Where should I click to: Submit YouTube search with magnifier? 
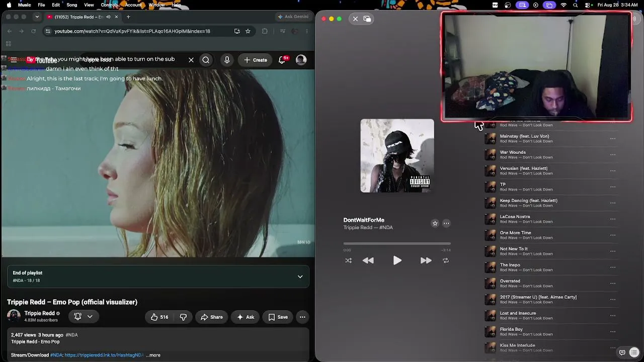click(206, 60)
